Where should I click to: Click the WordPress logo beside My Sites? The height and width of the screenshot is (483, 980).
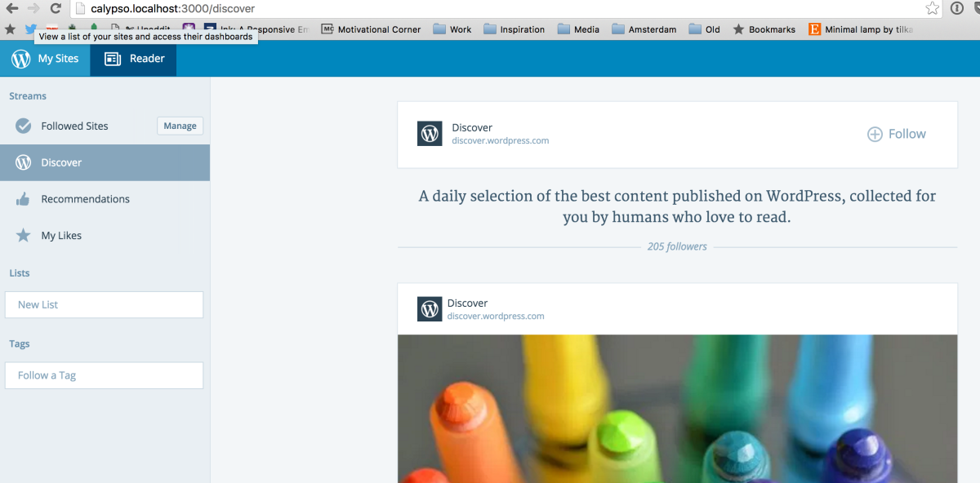click(x=21, y=59)
